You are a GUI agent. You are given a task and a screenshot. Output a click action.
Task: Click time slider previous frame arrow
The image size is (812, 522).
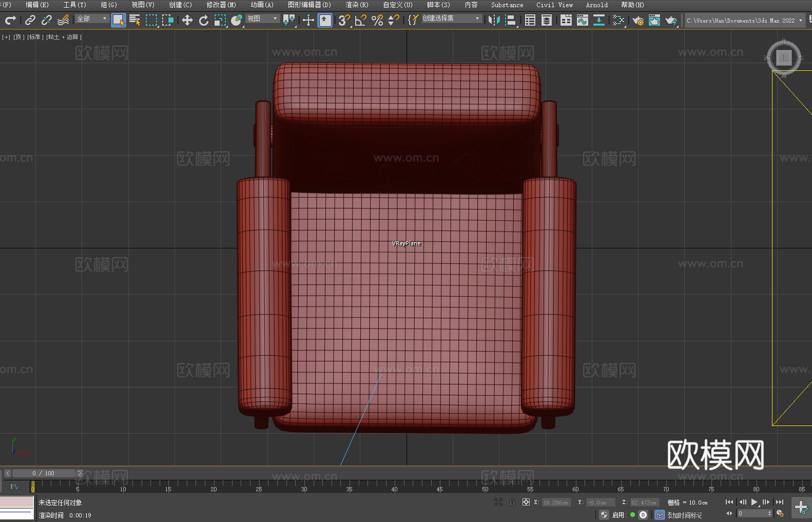8,473
